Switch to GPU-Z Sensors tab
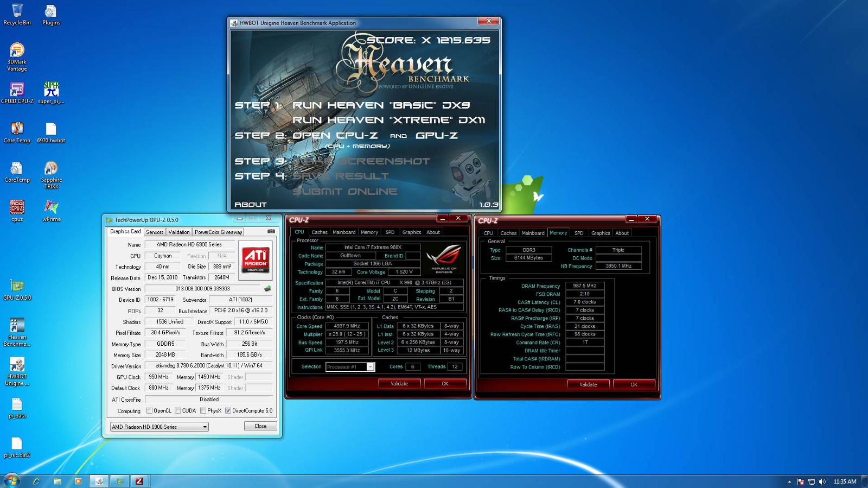The width and height of the screenshot is (868, 488). pos(155,232)
